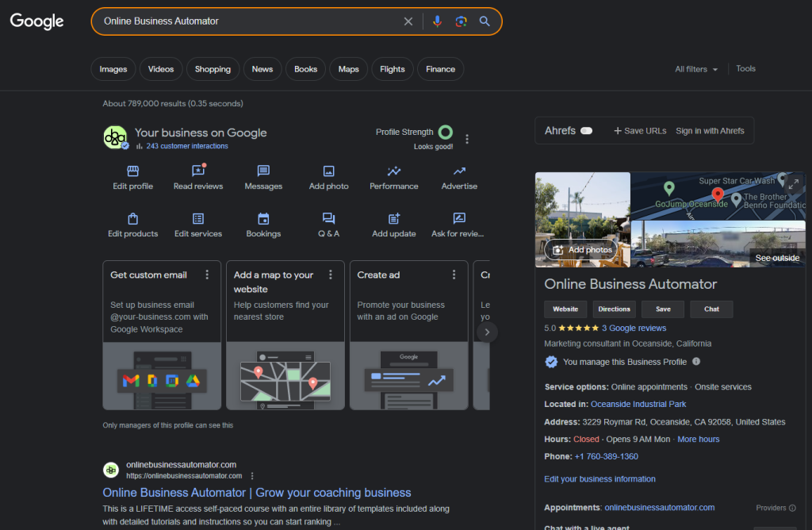
Task: Click the Directions button
Action: click(x=614, y=309)
